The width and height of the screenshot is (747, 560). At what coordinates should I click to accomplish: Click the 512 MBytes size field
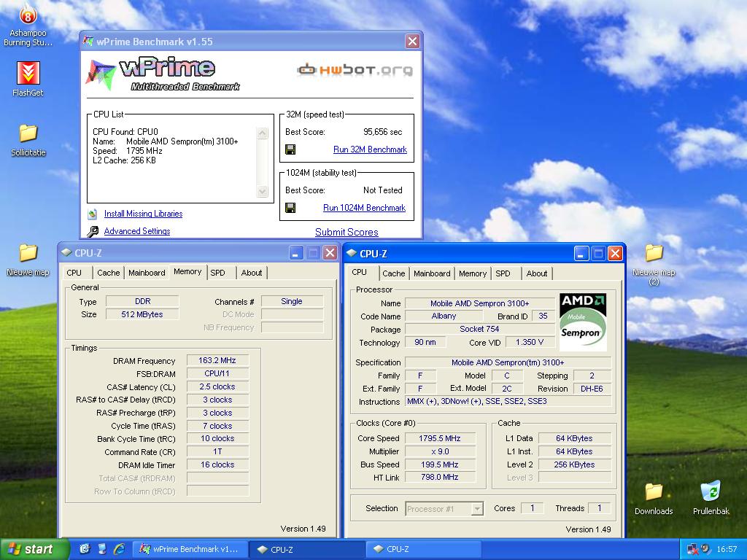pyautogui.click(x=142, y=314)
